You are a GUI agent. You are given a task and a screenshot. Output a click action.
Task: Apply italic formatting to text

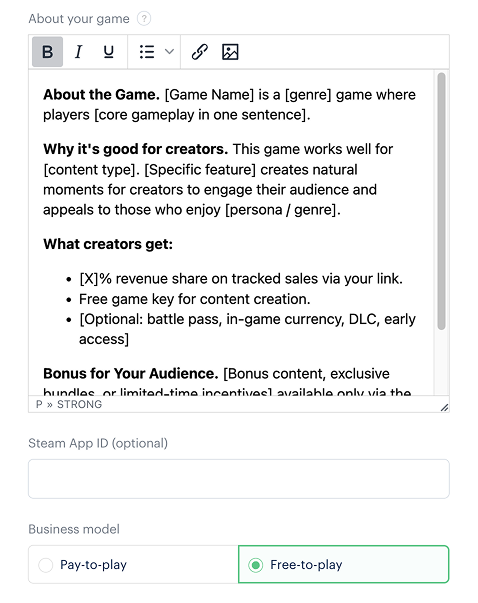(x=78, y=52)
